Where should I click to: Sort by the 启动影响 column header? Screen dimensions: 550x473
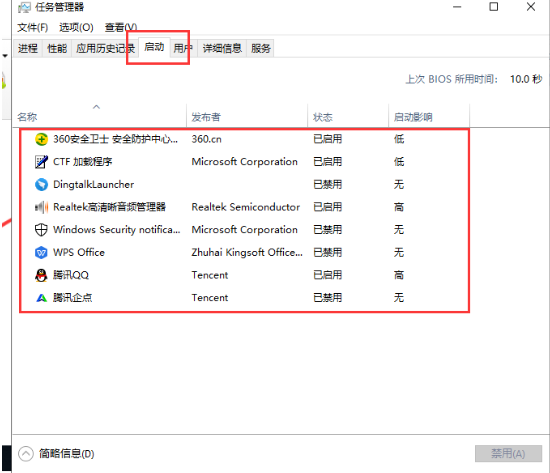click(413, 117)
